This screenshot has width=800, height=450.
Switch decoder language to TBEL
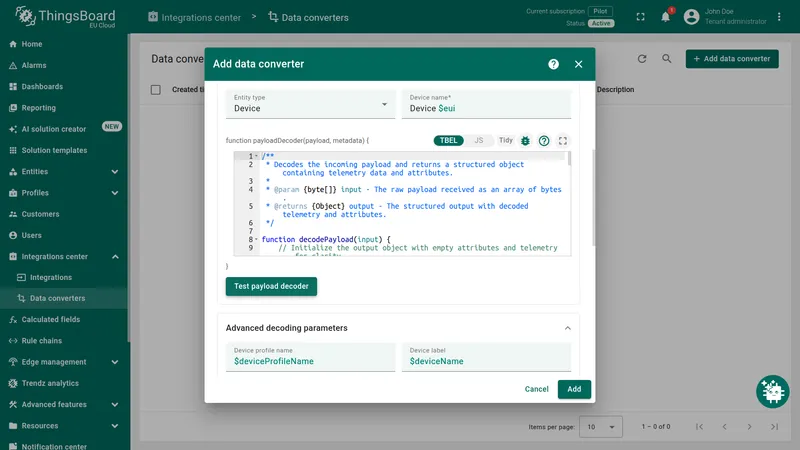[448, 140]
